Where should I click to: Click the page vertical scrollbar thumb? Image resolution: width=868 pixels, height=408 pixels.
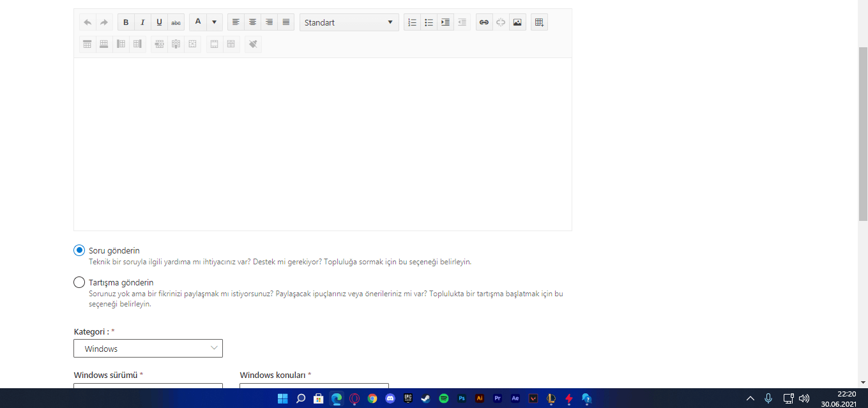(863, 133)
